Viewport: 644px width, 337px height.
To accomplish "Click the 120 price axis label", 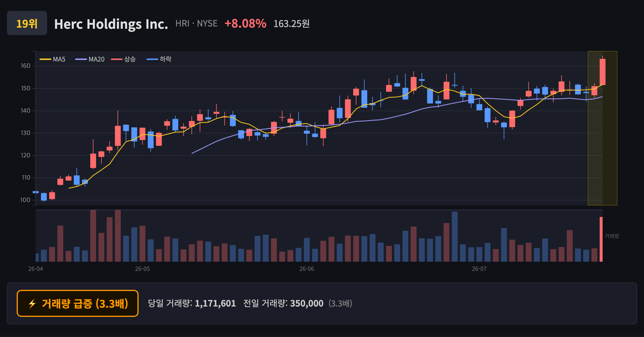I will (x=25, y=155).
